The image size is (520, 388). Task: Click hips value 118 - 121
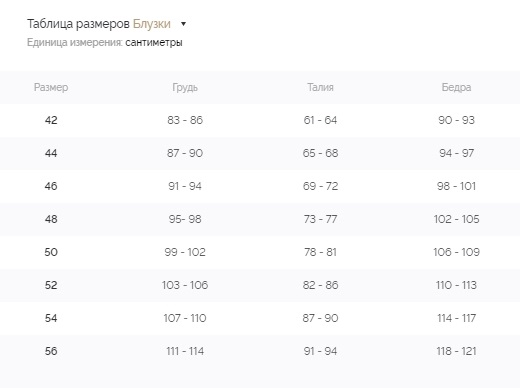click(x=456, y=351)
